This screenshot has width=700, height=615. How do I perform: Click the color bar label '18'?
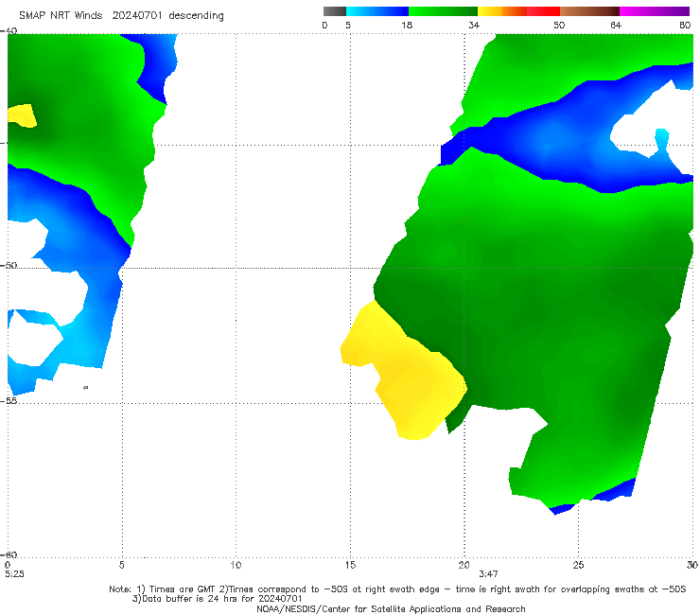(407, 26)
